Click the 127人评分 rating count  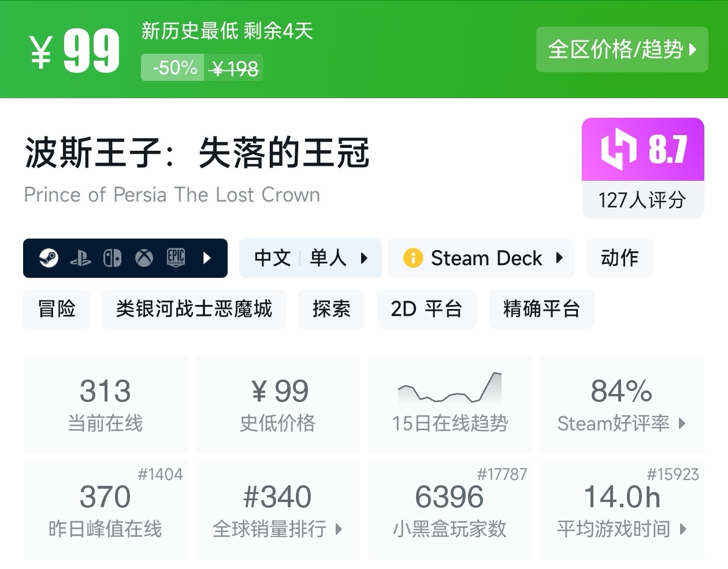click(x=642, y=200)
